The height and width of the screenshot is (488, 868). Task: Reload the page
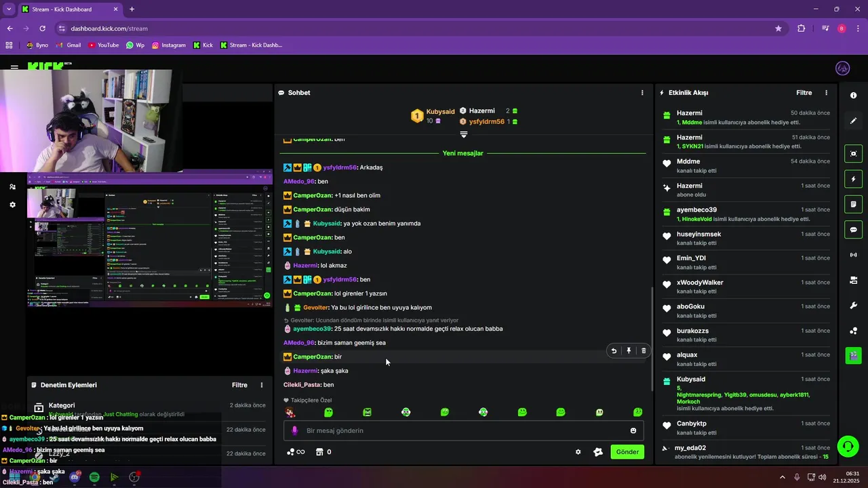pyautogui.click(x=42, y=28)
